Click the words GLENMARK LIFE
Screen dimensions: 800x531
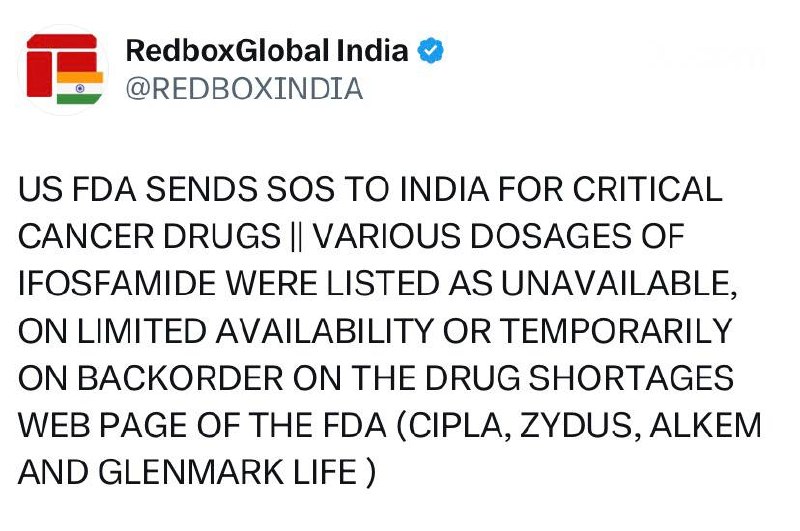[228, 472]
